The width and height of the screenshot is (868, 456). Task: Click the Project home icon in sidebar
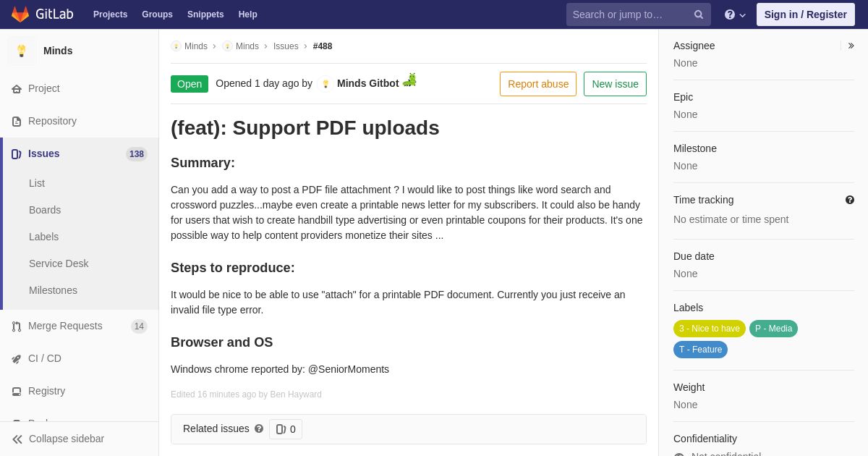click(x=17, y=89)
